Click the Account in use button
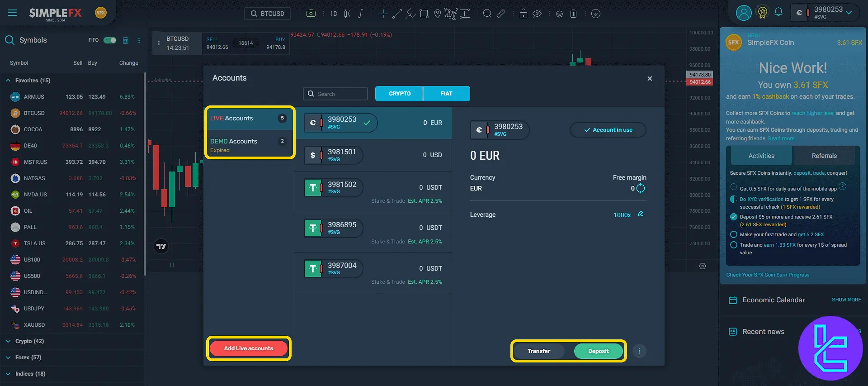Image resolution: width=868 pixels, height=386 pixels. [608, 130]
